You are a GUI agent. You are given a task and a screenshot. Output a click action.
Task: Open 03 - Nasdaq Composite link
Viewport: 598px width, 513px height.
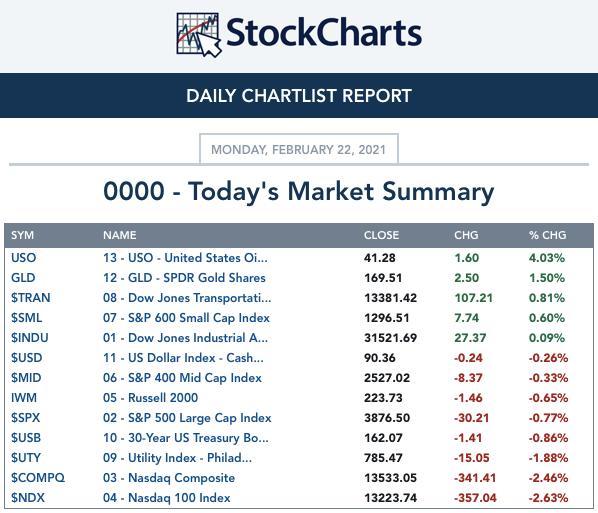(169, 478)
